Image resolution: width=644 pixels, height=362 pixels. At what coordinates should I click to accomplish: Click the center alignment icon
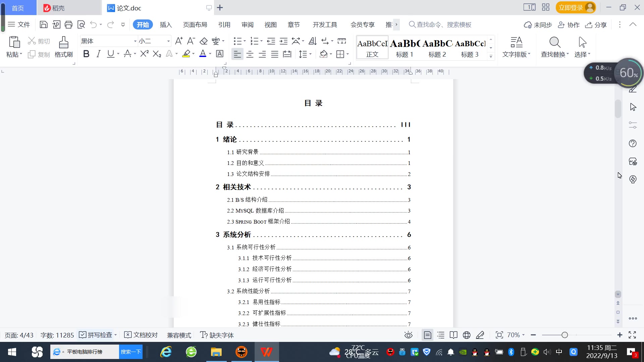(250, 54)
